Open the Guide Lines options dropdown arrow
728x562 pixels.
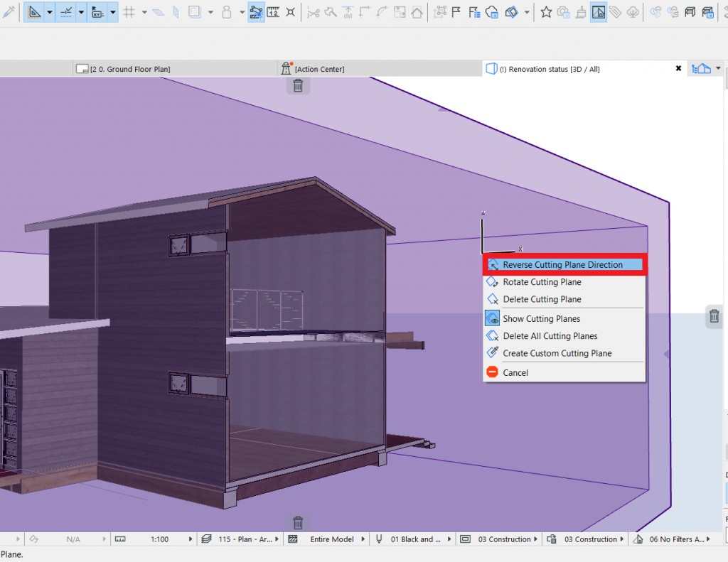pos(49,13)
